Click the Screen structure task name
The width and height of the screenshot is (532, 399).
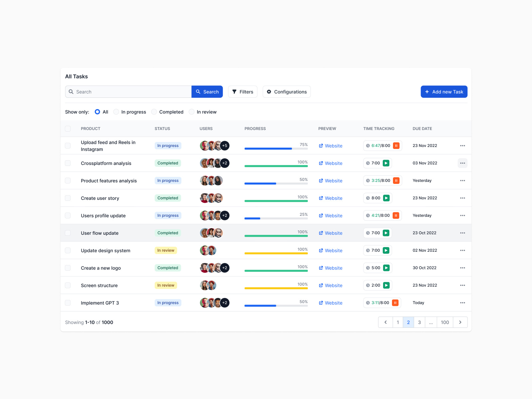99,286
